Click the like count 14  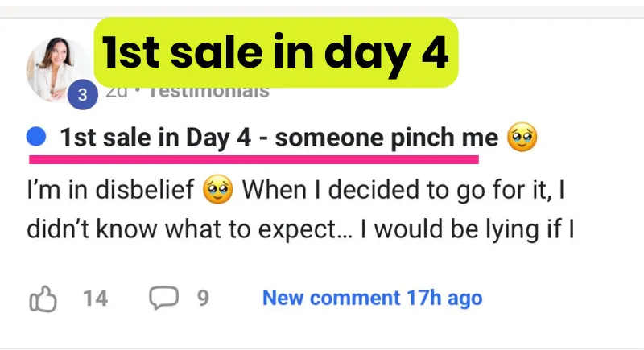click(95, 299)
